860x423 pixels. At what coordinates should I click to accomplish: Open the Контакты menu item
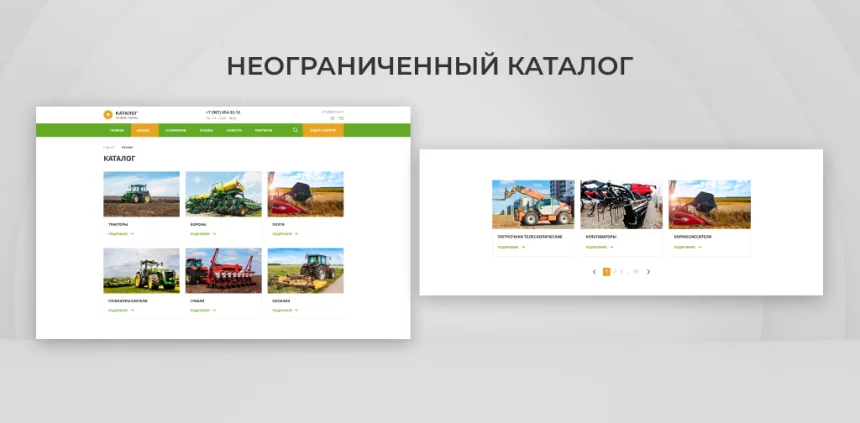pyautogui.click(x=263, y=130)
